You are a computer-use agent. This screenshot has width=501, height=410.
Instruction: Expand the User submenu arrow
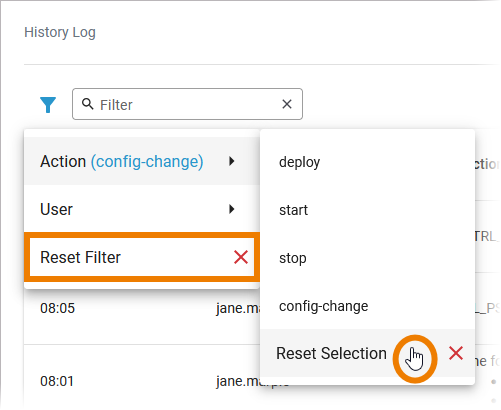point(232,209)
